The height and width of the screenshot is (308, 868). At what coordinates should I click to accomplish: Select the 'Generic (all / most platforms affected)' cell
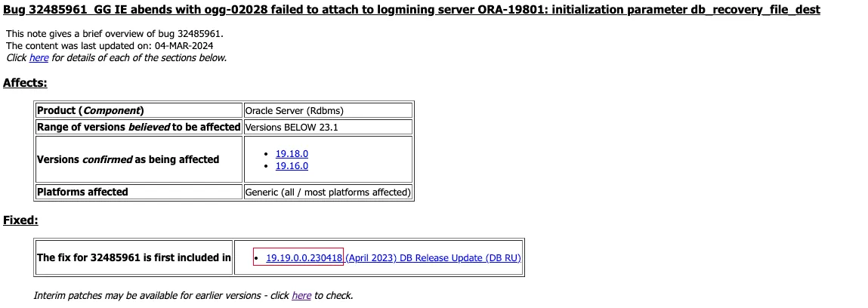328,192
